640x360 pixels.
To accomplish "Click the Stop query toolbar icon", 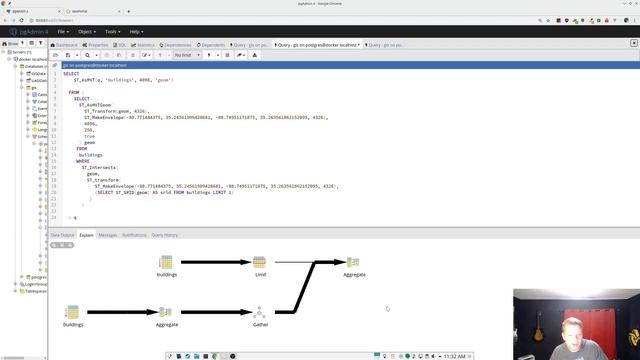I will pos(227,55).
